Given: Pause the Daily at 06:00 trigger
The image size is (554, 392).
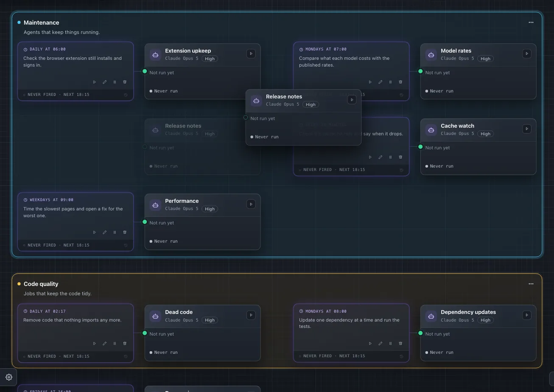Looking at the screenshot, I should (x=115, y=82).
